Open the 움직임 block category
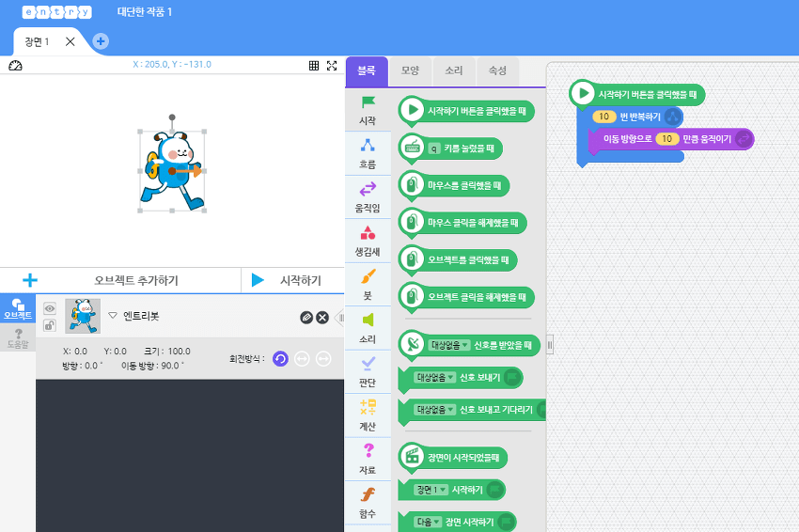799x532 pixels. tap(368, 197)
